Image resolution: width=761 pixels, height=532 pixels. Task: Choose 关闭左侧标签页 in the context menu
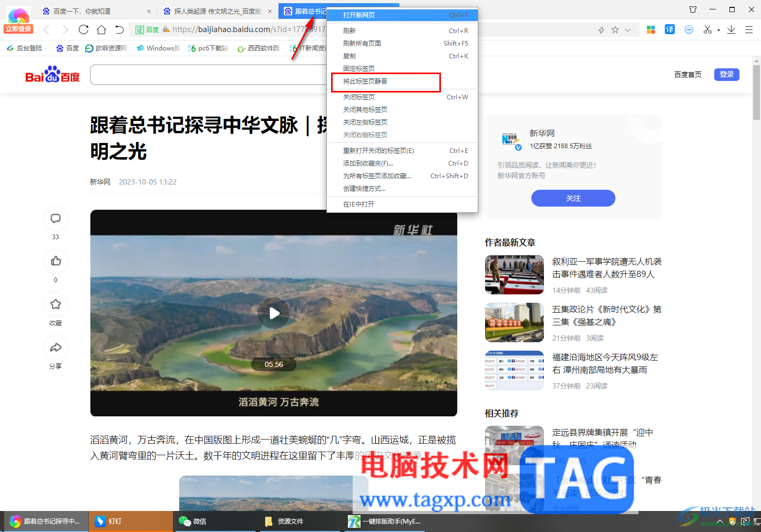(x=402, y=122)
